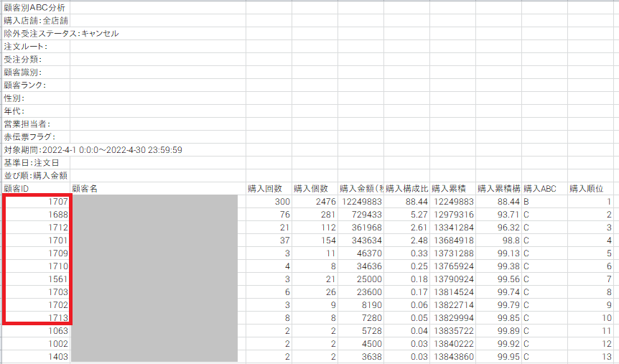619x364 pixels.
Task: Click purchase count cell 37
Action: click(269, 241)
